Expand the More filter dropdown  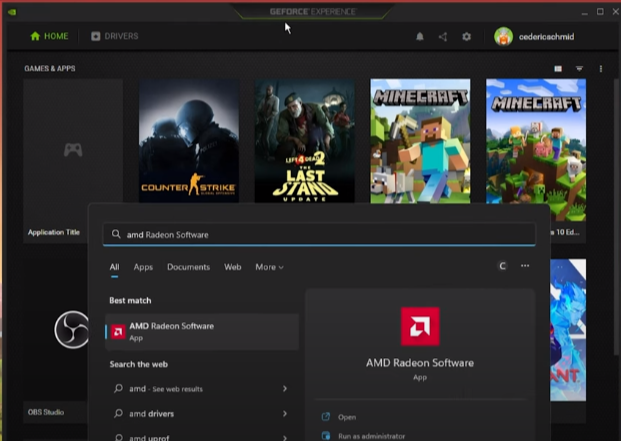(x=269, y=267)
